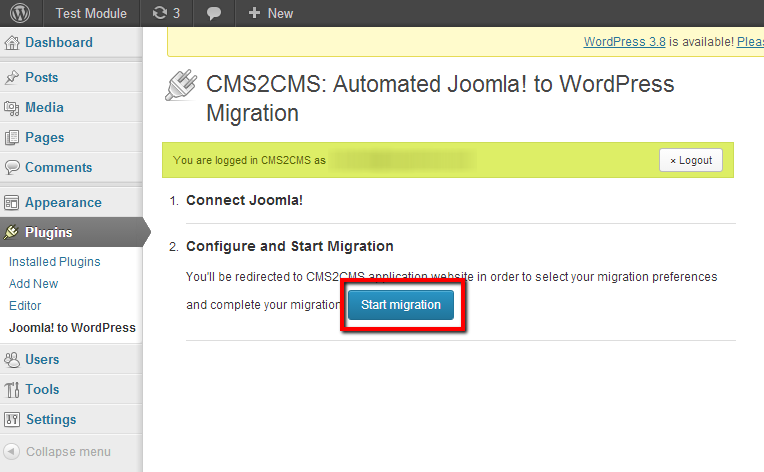This screenshot has width=764, height=472.
Task: Open the WordPress 3.8 link
Action: [x=625, y=42]
